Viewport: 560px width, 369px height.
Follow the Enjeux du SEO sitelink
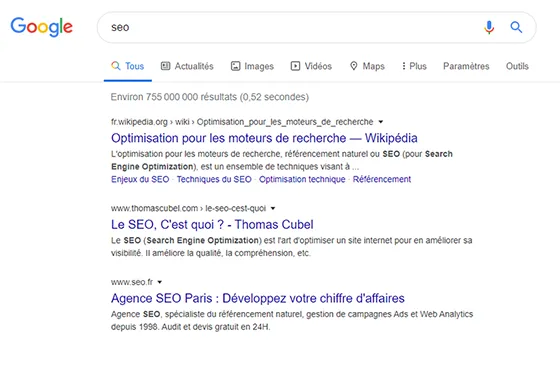coord(140,179)
